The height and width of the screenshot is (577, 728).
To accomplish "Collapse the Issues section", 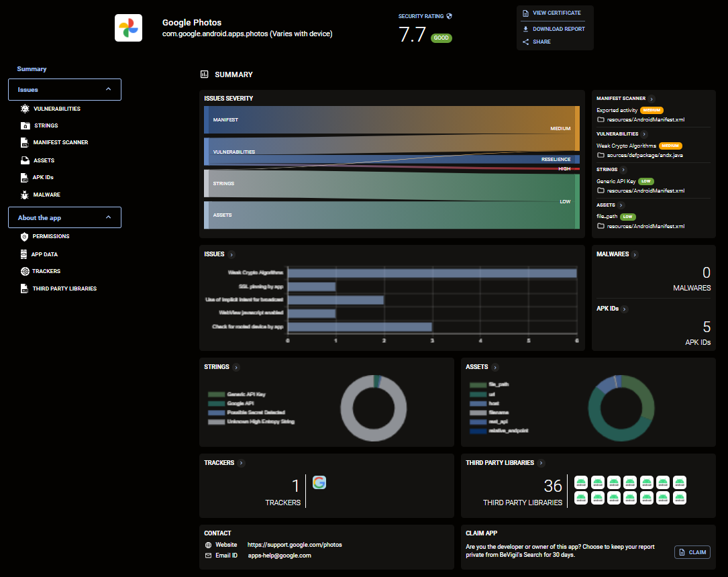I will (x=108, y=89).
